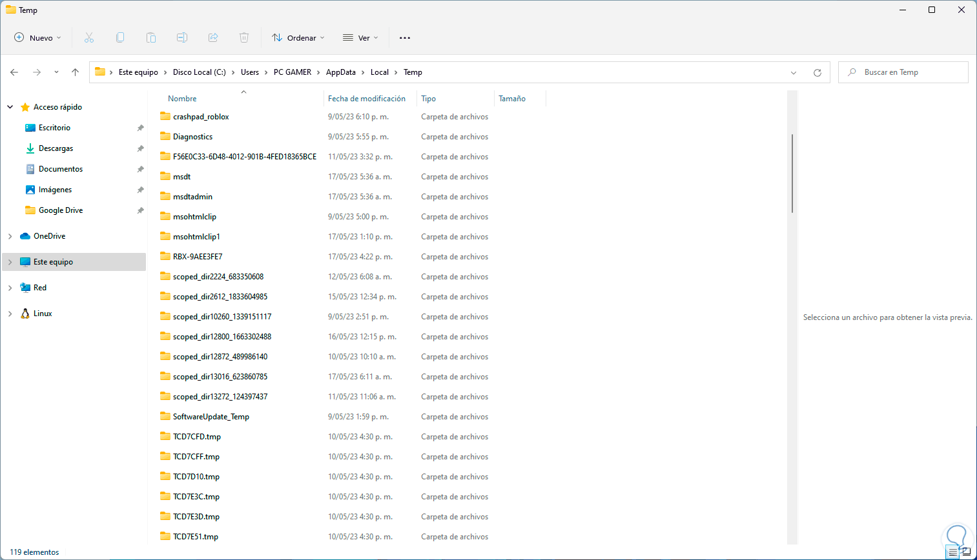The width and height of the screenshot is (977, 560).
Task: Sort by Fecha de modificación column header
Action: tap(366, 99)
